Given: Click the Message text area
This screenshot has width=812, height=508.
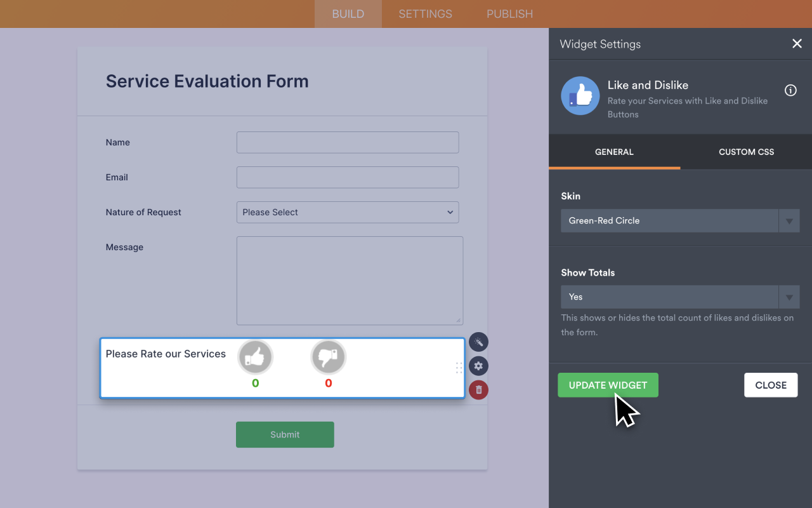Looking at the screenshot, I should [350, 281].
